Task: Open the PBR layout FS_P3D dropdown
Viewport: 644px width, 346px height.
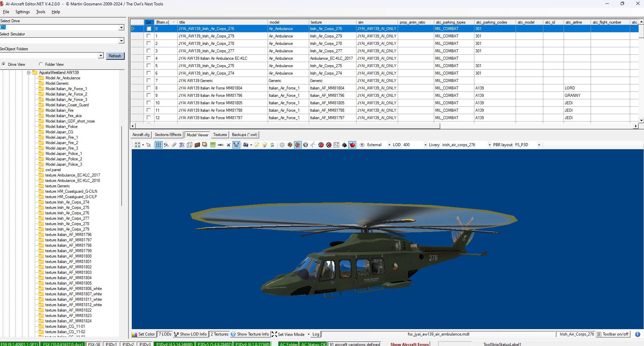Action: coord(539,145)
